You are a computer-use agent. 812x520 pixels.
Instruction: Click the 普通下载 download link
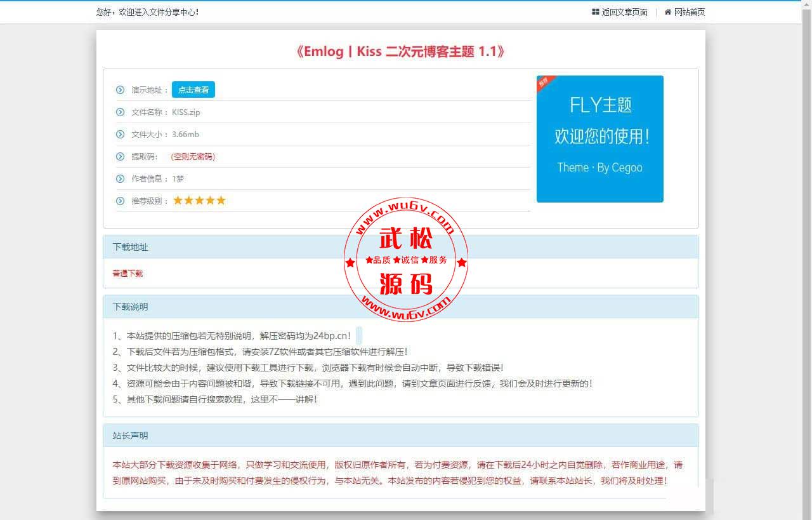128,273
